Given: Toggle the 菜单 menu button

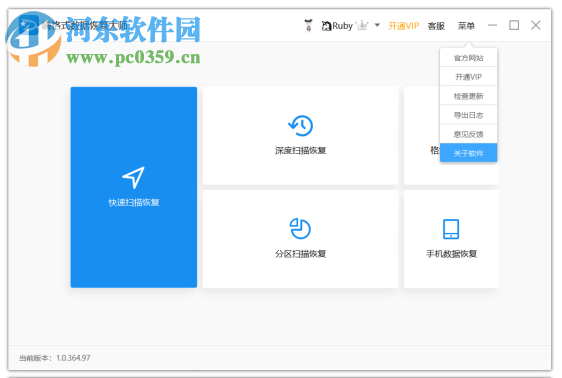Looking at the screenshot, I should pos(466,26).
